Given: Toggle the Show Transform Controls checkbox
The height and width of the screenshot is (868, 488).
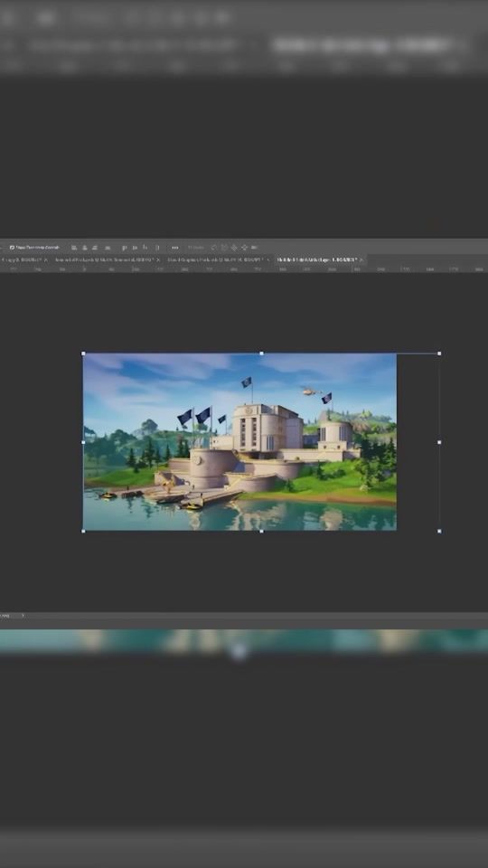Looking at the screenshot, I should [x=12, y=248].
